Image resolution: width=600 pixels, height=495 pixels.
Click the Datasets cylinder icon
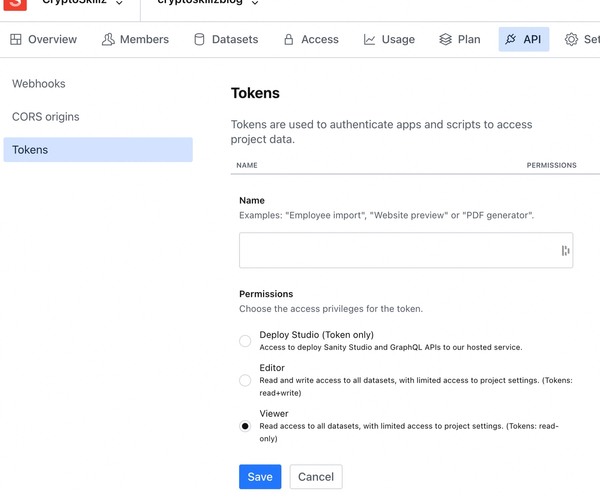pyautogui.click(x=199, y=40)
